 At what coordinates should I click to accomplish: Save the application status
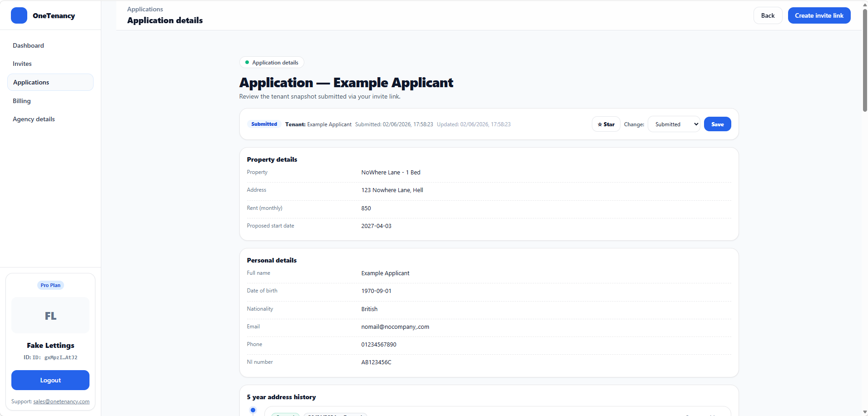[x=717, y=124]
